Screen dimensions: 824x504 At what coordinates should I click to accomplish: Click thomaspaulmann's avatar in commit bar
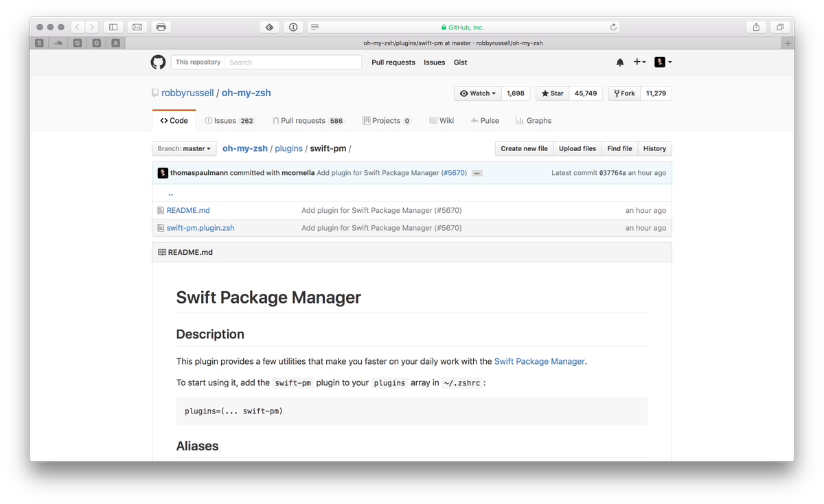pyautogui.click(x=163, y=173)
